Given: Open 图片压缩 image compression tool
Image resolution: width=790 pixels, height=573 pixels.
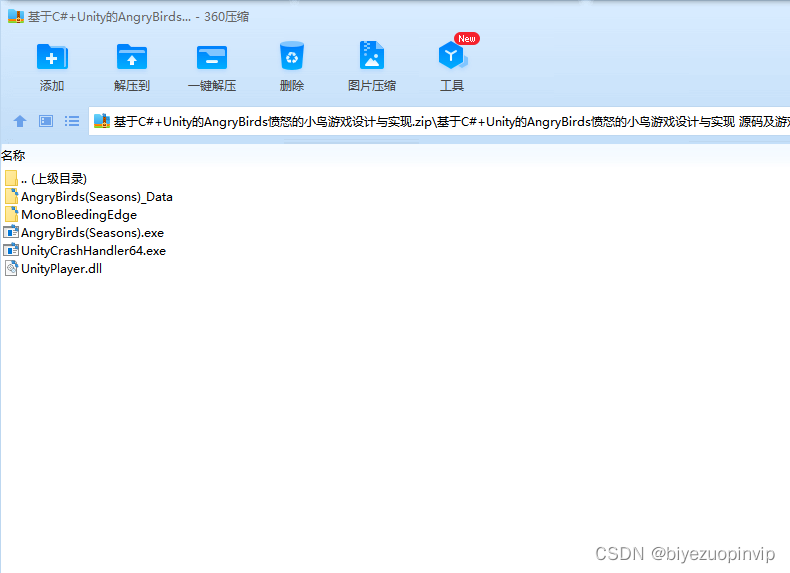Looking at the screenshot, I should pos(372,55).
